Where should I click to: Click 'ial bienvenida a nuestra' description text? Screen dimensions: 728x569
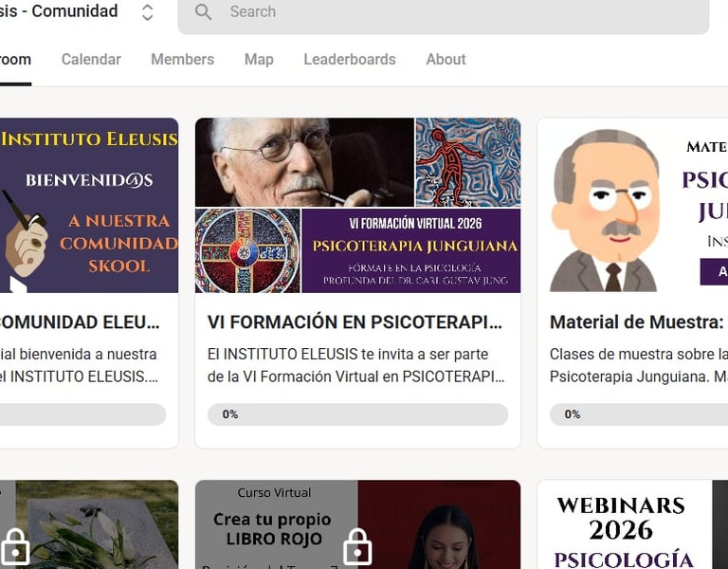click(79, 355)
